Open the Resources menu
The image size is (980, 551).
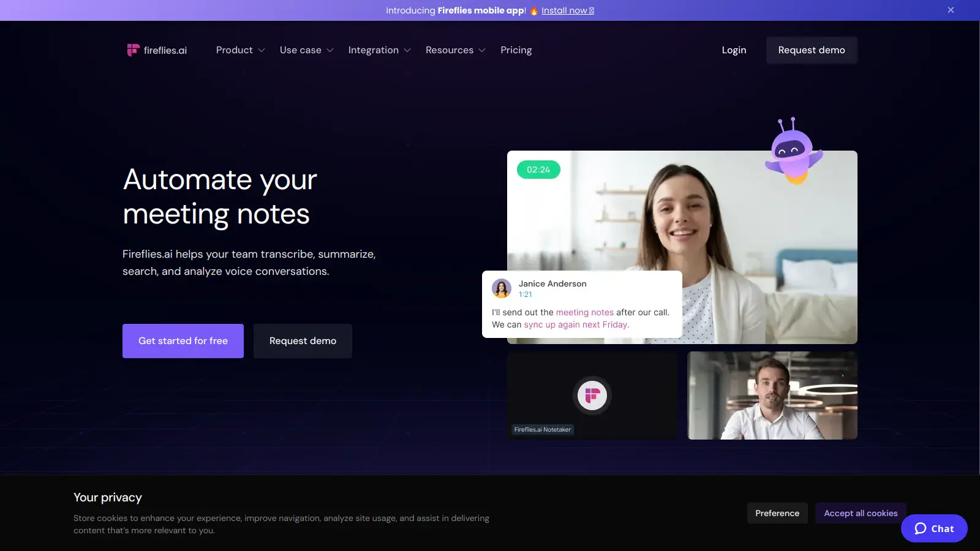point(455,50)
